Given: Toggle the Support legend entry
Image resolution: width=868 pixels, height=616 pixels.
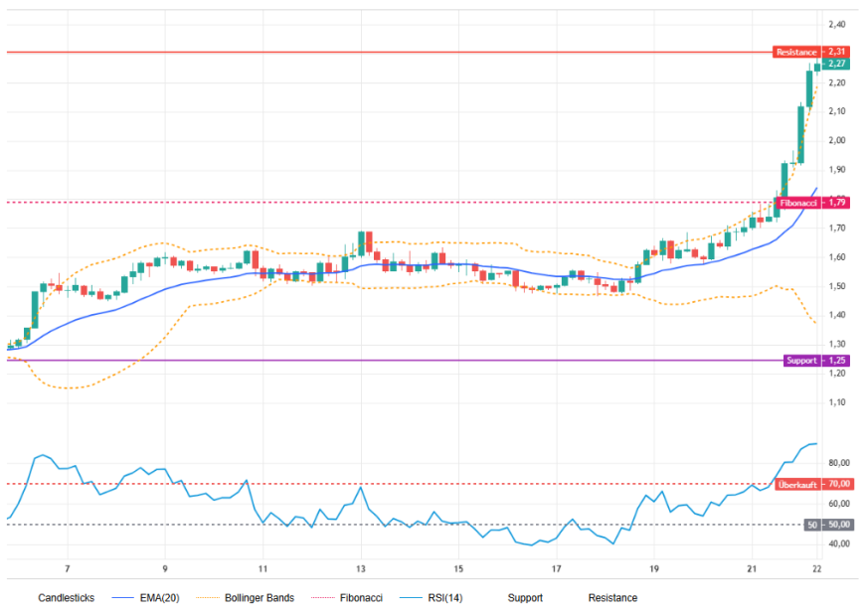Looking at the screenshot, I should coord(525,598).
